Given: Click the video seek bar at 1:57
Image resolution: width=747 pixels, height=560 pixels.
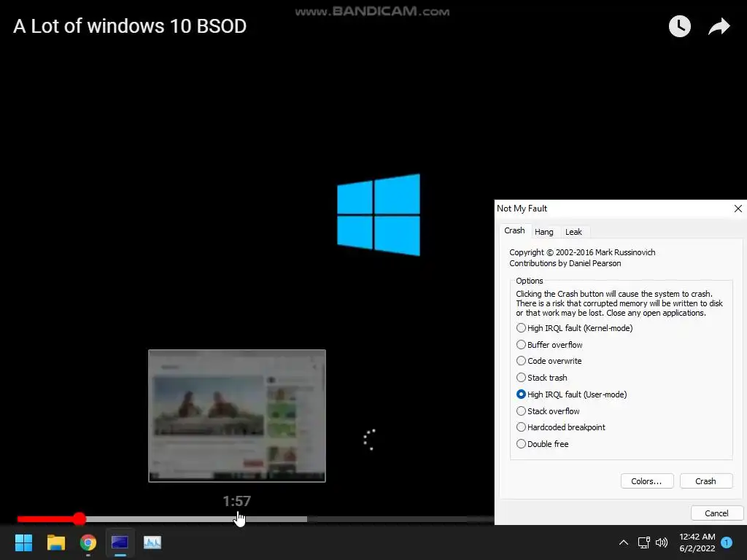Looking at the screenshot, I should [237, 519].
